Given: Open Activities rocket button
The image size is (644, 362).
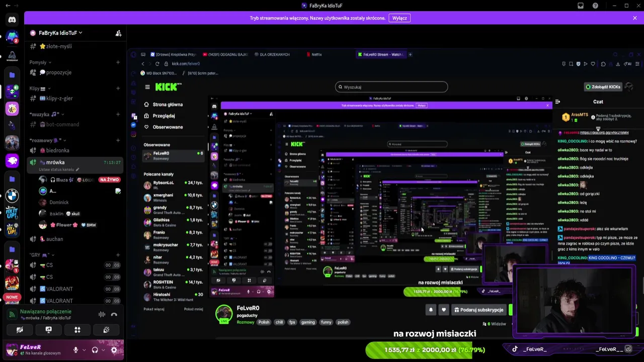Looking at the screenshot, I should pos(77,330).
